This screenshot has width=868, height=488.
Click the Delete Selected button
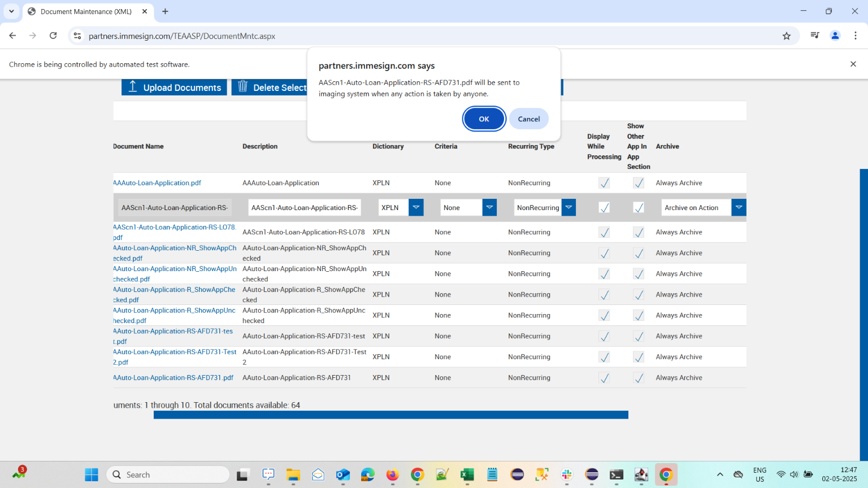pyautogui.click(x=270, y=87)
